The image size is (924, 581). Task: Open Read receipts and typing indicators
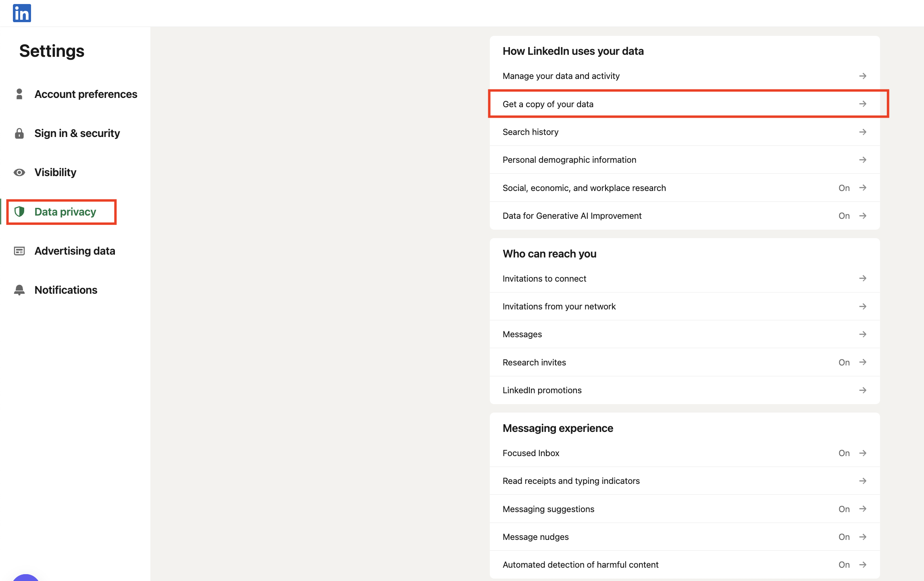coord(571,481)
